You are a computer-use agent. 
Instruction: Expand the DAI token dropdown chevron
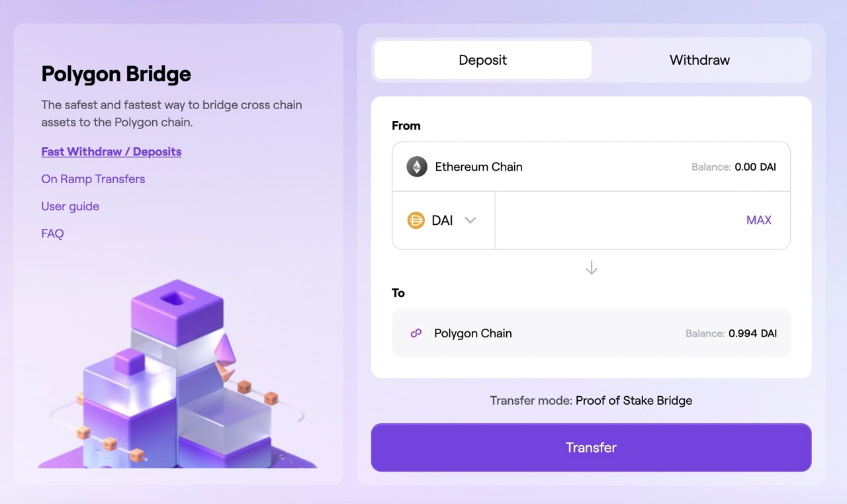[470, 220]
